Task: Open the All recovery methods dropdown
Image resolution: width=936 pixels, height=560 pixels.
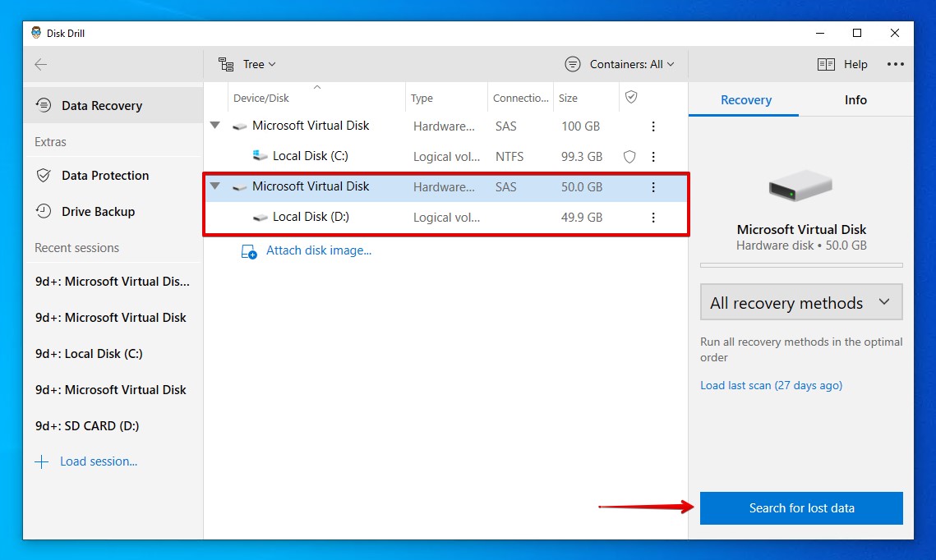Action: [801, 302]
